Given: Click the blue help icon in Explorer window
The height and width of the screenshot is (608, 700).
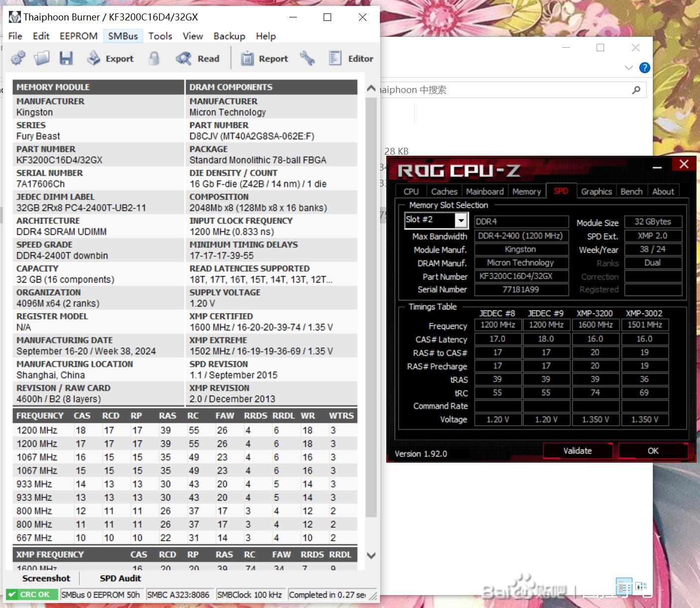Looking at the screenshot, I should 644,68.
